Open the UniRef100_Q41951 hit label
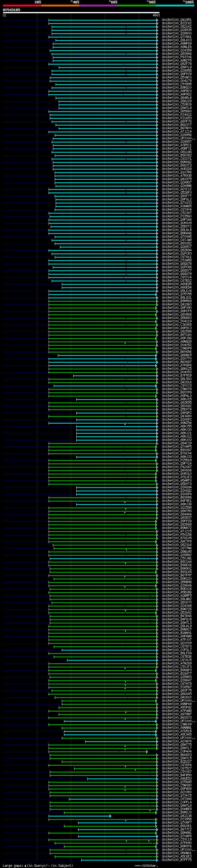This screenshot has height=868, width=197. [176, 20]
